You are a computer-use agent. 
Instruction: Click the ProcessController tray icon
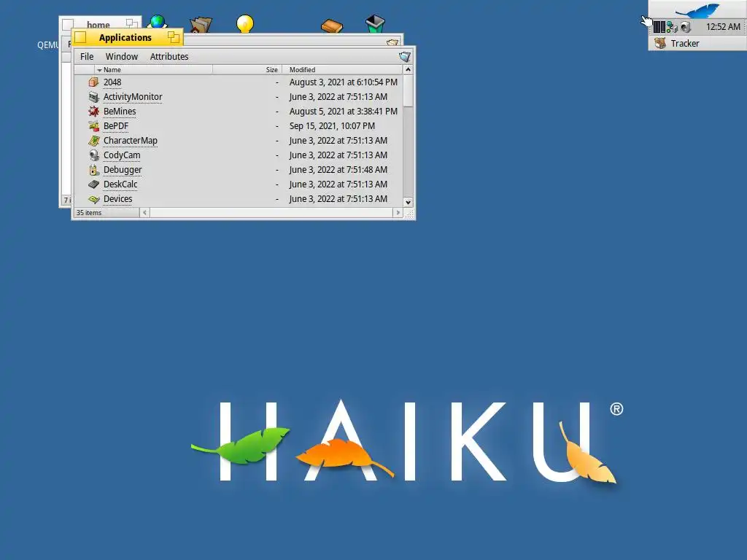click(659, 27)
